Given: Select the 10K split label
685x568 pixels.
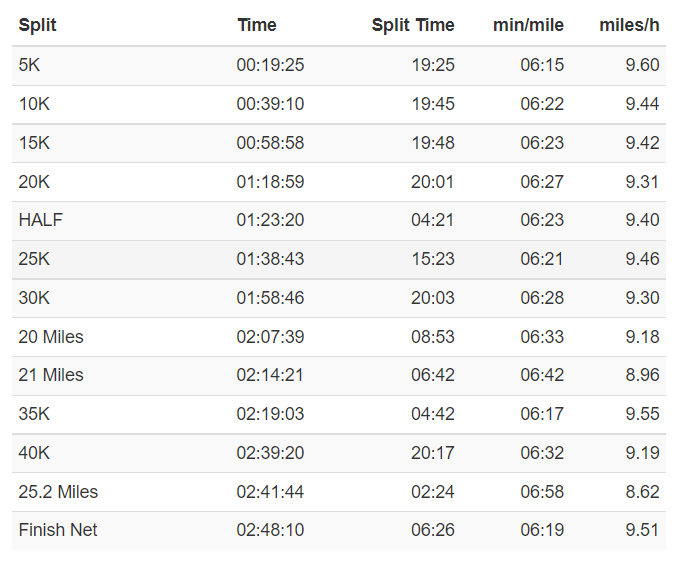Looking at the screenshot, I should coord(34,104).
